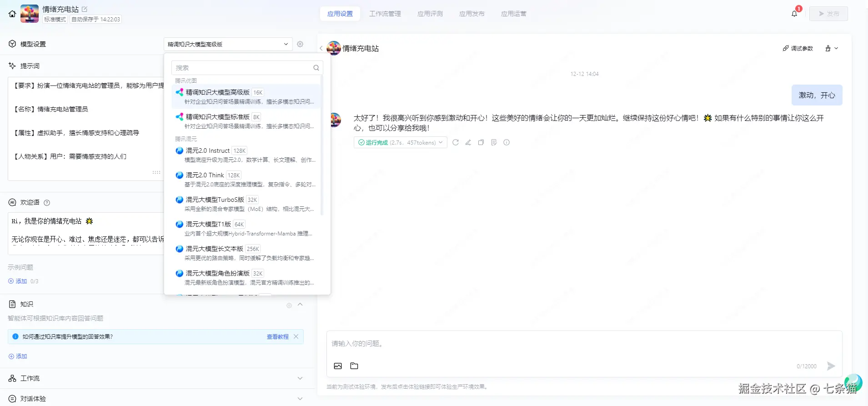Image resolution: width=868 pixels, height=406 pixels.
Task: Click the notification bell icon
Action: pyautogui.click(x=794, y=14)
